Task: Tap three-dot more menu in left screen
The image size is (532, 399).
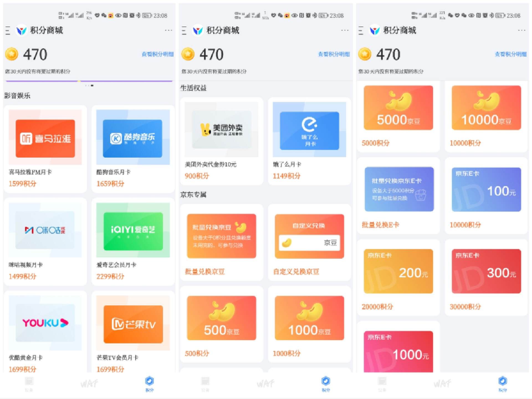Action: [168, 30]
